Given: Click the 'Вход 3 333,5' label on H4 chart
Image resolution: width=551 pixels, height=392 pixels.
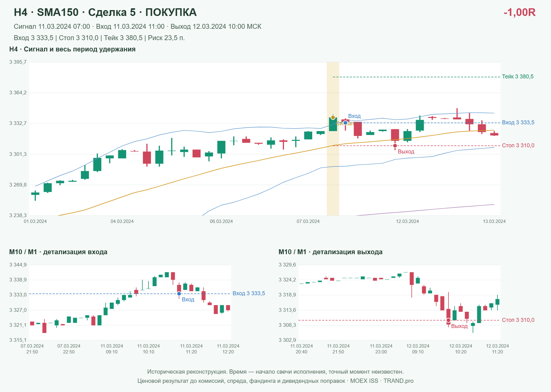Looking at the screenshot, I should pyautogui.click(x=518, y=123).
